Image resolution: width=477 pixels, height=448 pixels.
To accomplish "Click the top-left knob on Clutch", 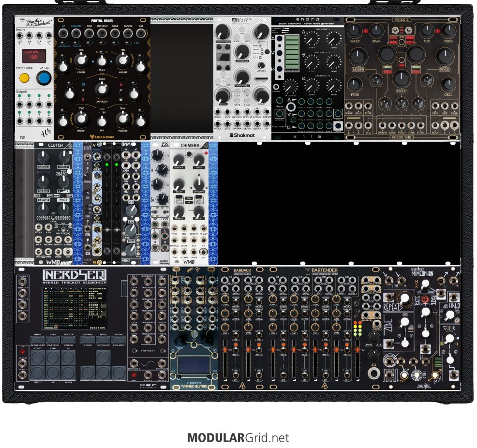I will 43,158.
